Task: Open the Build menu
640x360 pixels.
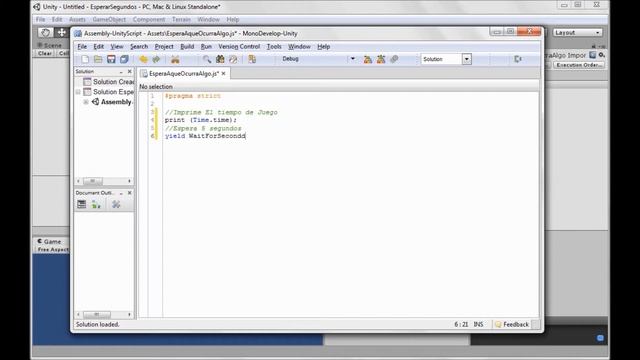Action: click(x=187, y=47)
